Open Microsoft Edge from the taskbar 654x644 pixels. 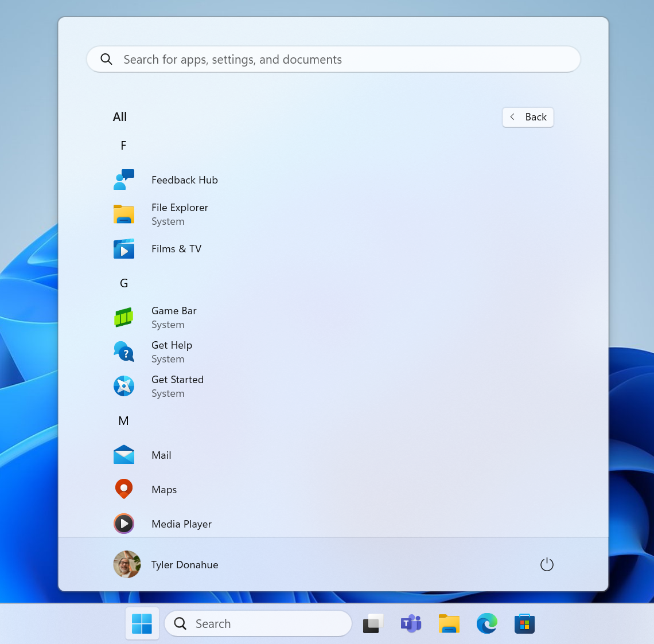click(486, 623)
